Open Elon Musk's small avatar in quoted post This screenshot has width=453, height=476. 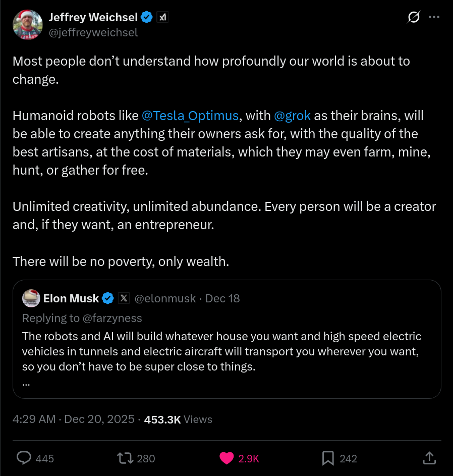click(x=31, y=298)
